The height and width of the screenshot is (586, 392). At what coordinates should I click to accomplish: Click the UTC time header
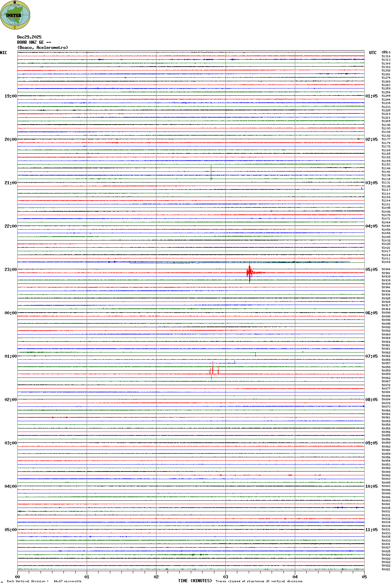pyautogui.click(x=373, y=53)
